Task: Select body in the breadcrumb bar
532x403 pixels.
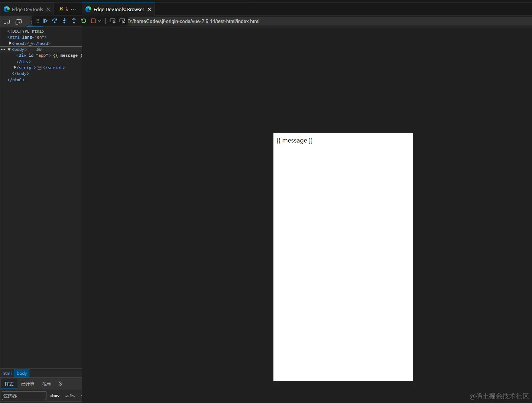Action: 22,373
